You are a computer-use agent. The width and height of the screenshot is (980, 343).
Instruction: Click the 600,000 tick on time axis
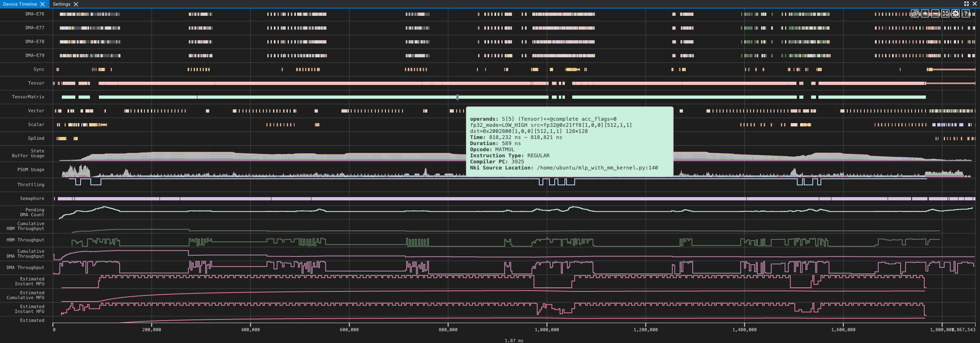pyautogui.click(x=349, y=330)
